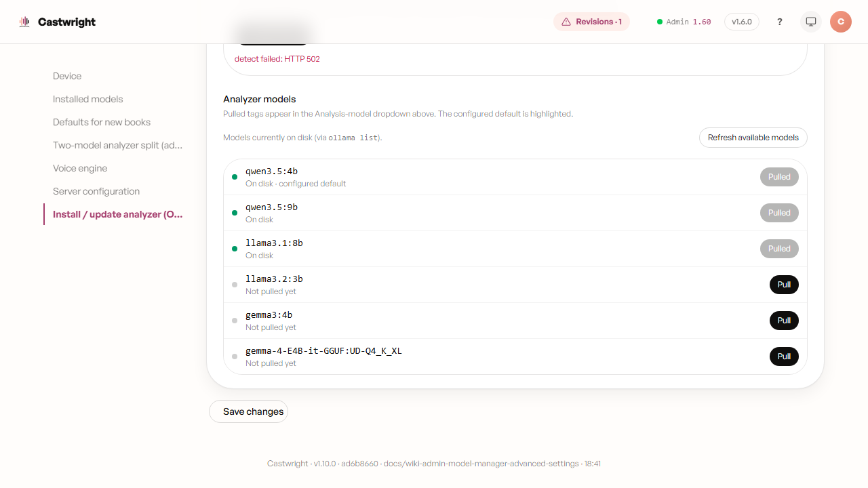Select the qwen3.5:9b model name
The width and height of the screenshot is (868, 488).
pyautogui.click(x=271, y=207)
